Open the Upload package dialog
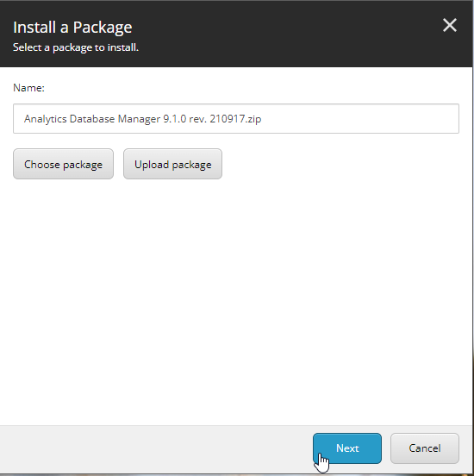 pyautogui.click(x=172, y=164)
